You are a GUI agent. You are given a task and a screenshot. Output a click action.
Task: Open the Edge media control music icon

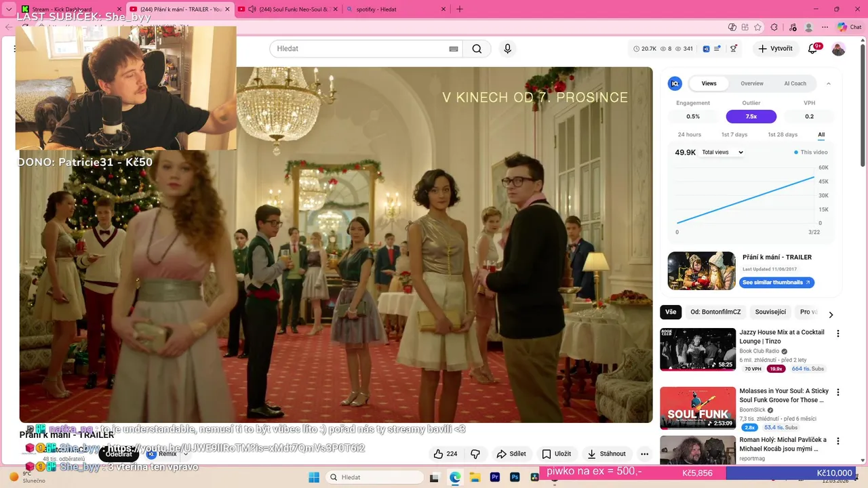793,27
